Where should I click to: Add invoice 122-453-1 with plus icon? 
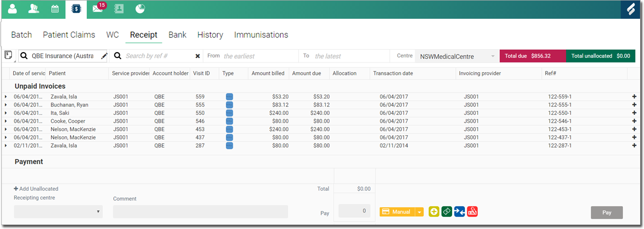[x=634, y=130]
